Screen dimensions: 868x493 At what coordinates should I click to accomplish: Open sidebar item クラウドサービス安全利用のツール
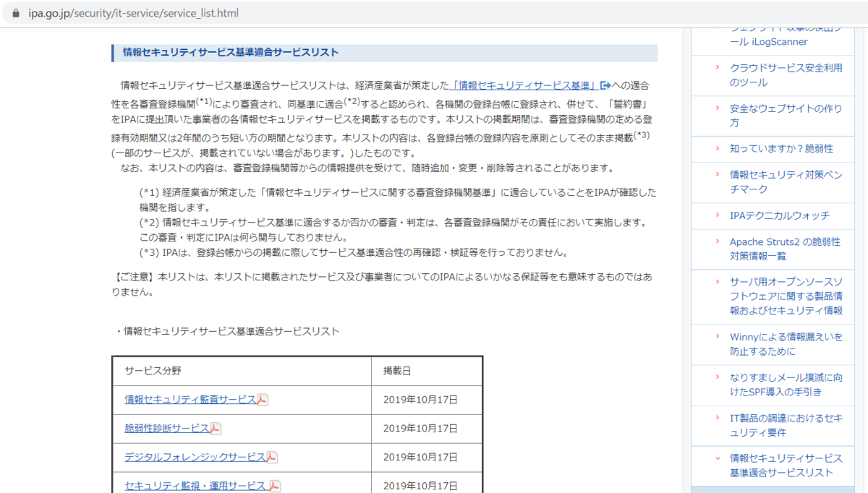pyautogui.click(x=786, y=74)
